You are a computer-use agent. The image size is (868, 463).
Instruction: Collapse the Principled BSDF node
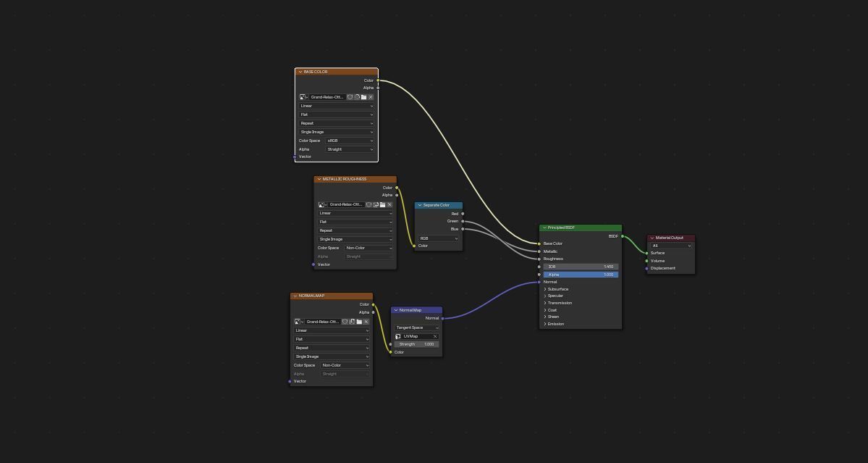click(x=544, y=228)
